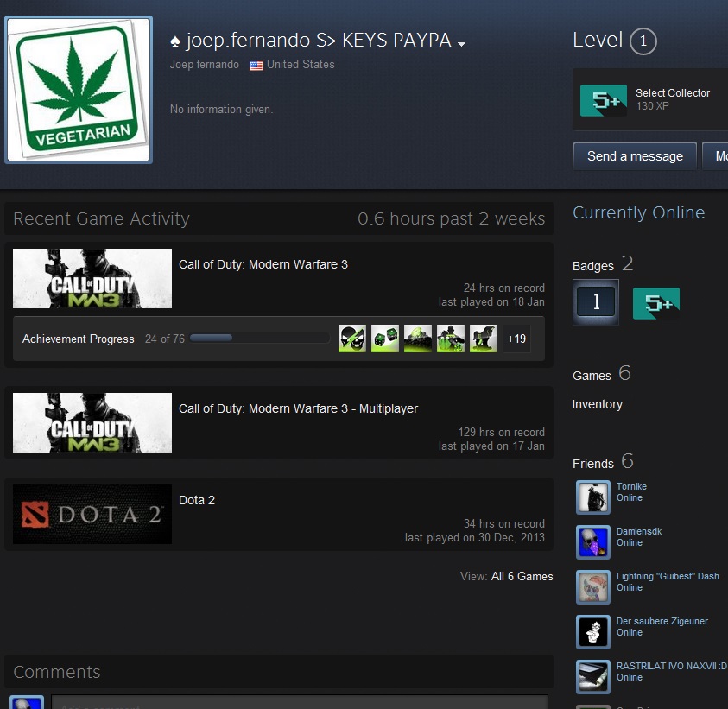The width and height of the screenshot is (728, 709).
Task: Click the Vegetarian leaf profile avatar
Action: (x=79, y=89)
